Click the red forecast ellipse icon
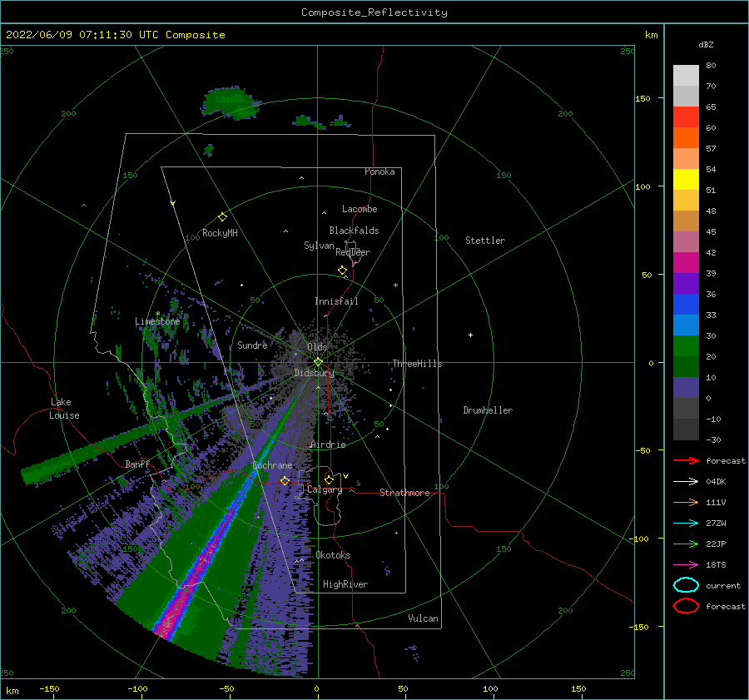The height and width of the screenshot is (700, 749). tap(686, 606)
